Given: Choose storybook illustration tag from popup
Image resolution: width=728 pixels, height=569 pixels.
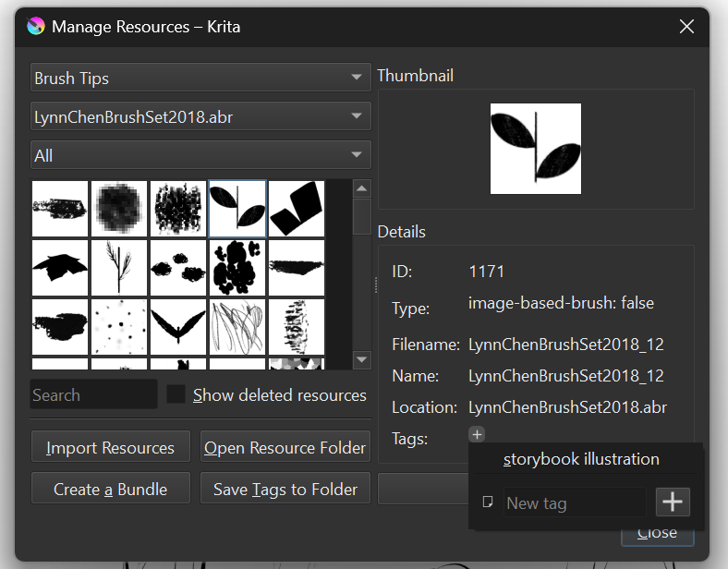Looking at the screenshot, I should click(581, 459).
